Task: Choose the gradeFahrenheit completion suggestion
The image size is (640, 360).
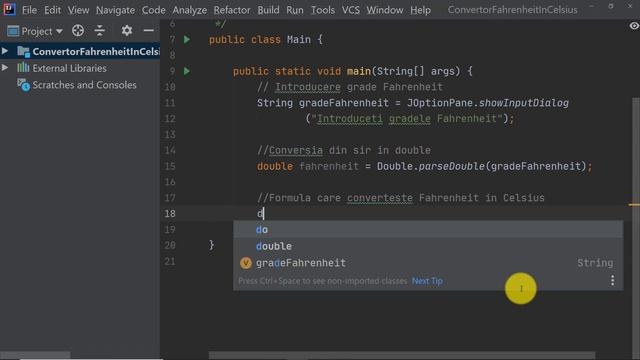Action: pos(428,263)
